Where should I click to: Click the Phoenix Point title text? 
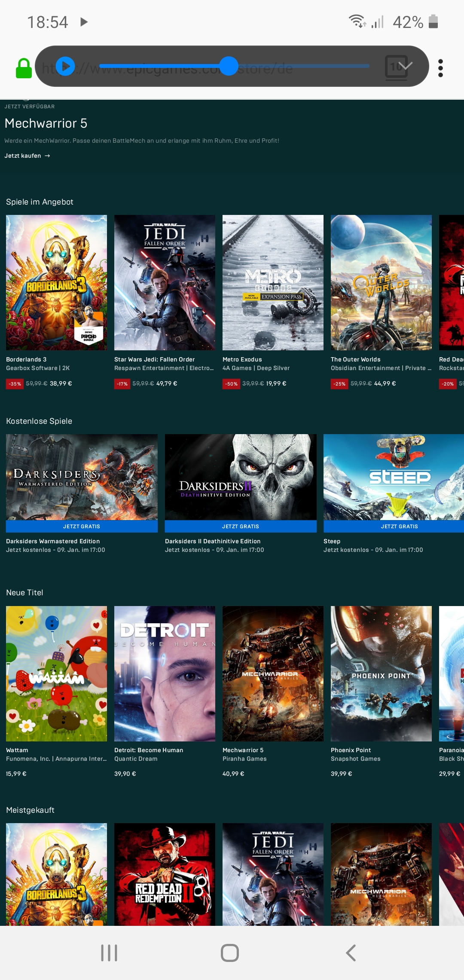pos(351,750)
